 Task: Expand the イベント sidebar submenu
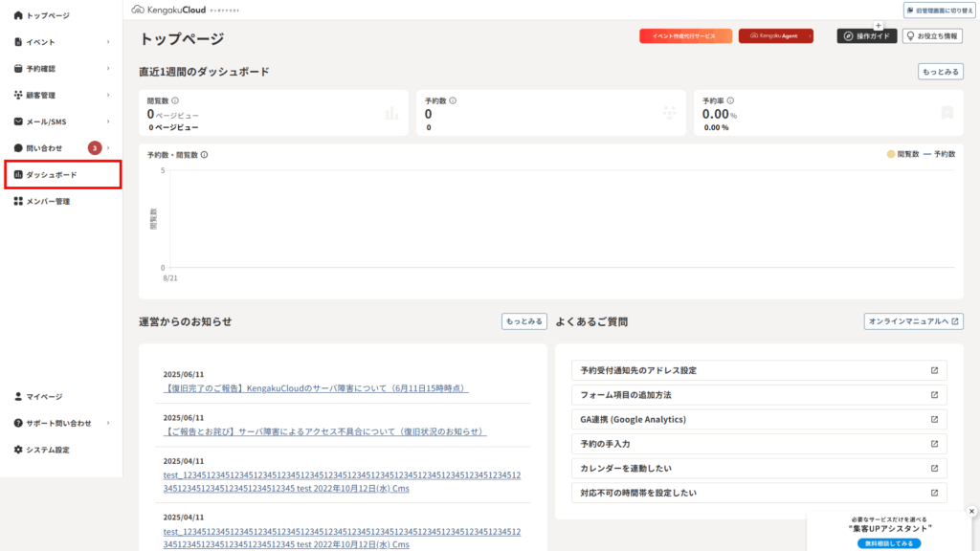pyautogui.click(x=108, y=42)
